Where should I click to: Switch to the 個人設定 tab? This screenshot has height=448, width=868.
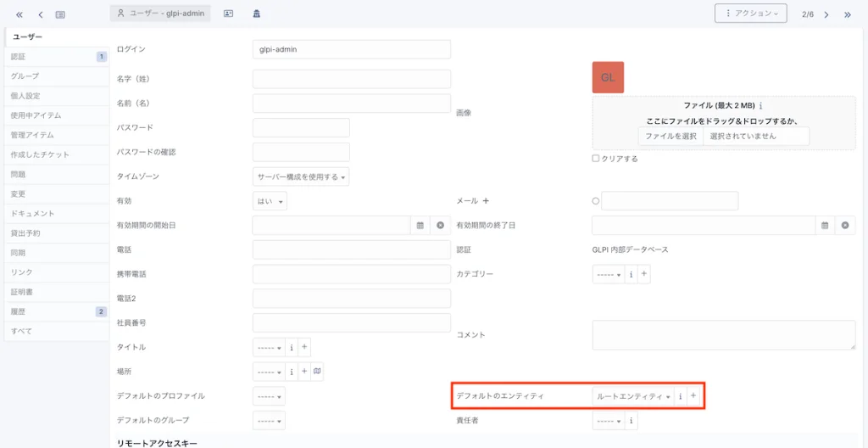pos(57,95)
